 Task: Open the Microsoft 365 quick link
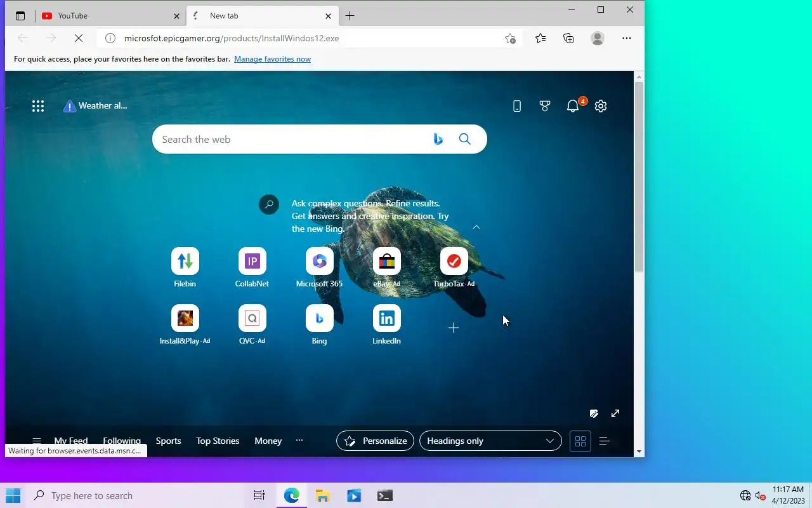click(320, 267)
